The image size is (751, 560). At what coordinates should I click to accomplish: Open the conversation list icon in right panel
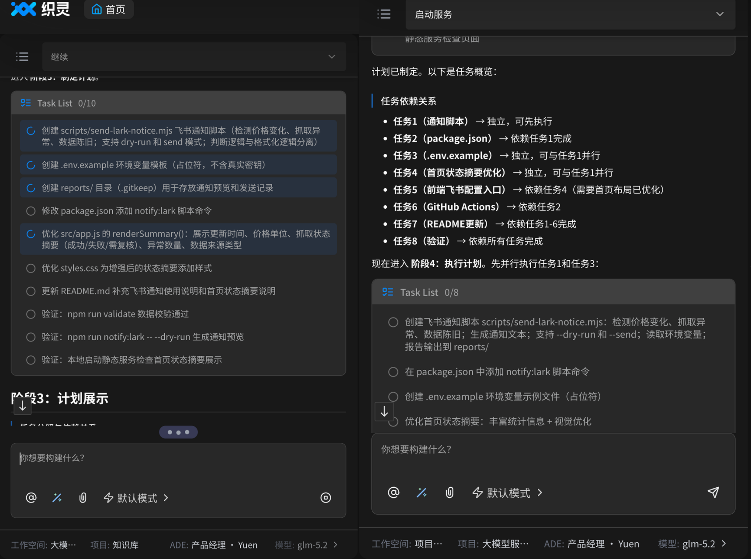[x=384, y=14]
